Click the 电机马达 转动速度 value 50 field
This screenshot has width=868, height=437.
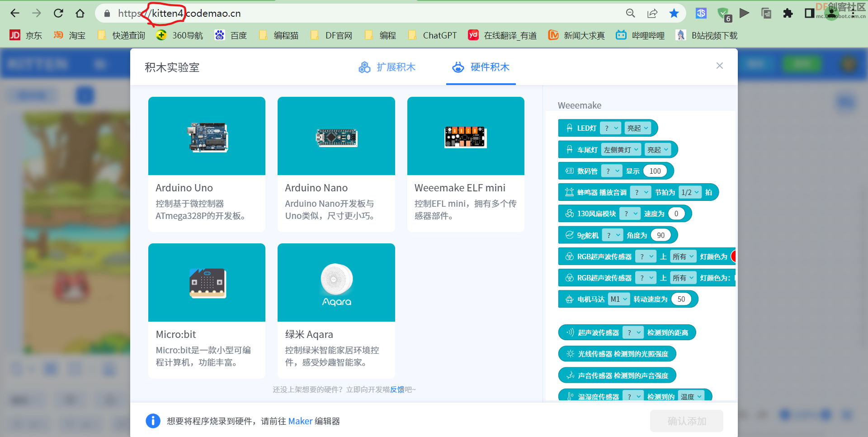click(x=681, y=299)
